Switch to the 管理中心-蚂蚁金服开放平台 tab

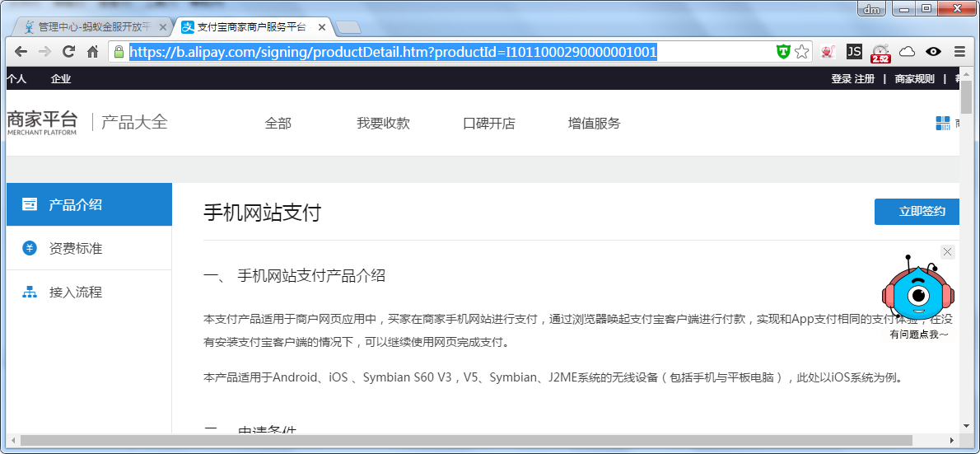coord(94,27)
